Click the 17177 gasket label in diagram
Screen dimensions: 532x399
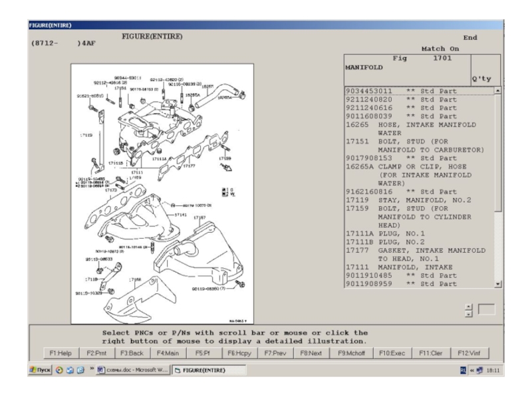[189, 166]
